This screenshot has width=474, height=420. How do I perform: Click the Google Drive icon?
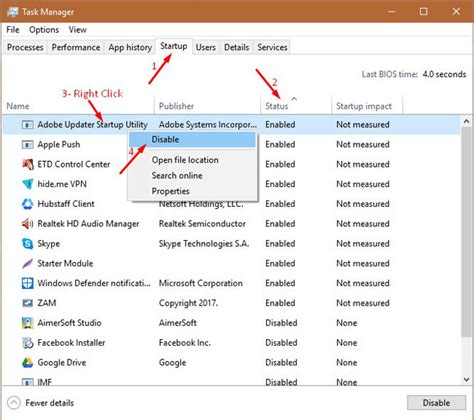[27, 363]
